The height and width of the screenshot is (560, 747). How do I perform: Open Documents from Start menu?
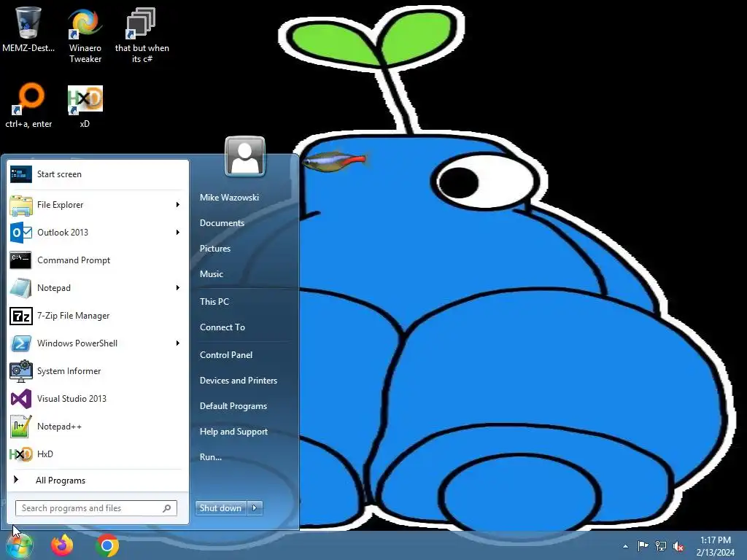pos(222,223)
